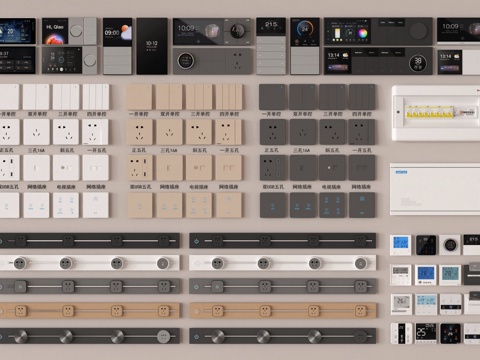Select the dark gray 电视插座 TV socket
Viewport: 480px width, 360px height.
(x=332, y=168)
